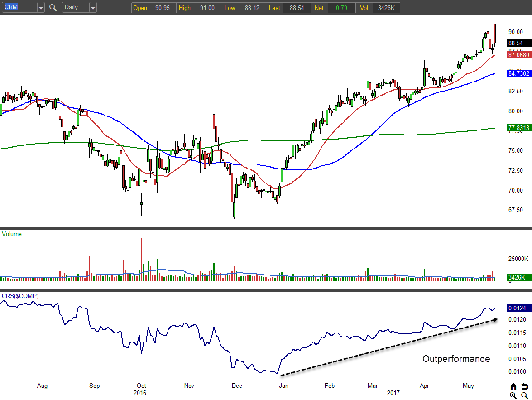Click the green moving average label 77.8313
The height and width of the screenshot is (400, 532).
[x=519, y=128]
